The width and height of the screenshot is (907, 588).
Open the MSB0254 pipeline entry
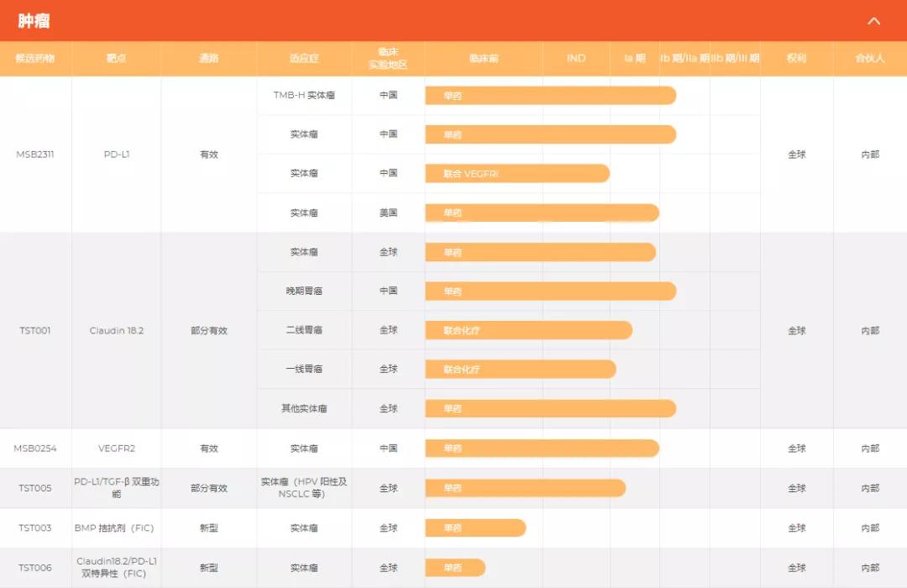click(35, 449)
